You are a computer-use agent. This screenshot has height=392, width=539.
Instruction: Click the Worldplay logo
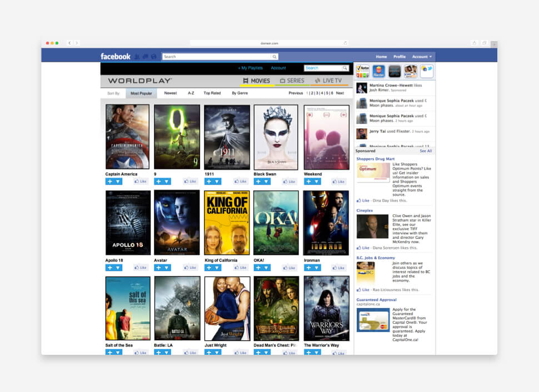coord(140,81)
